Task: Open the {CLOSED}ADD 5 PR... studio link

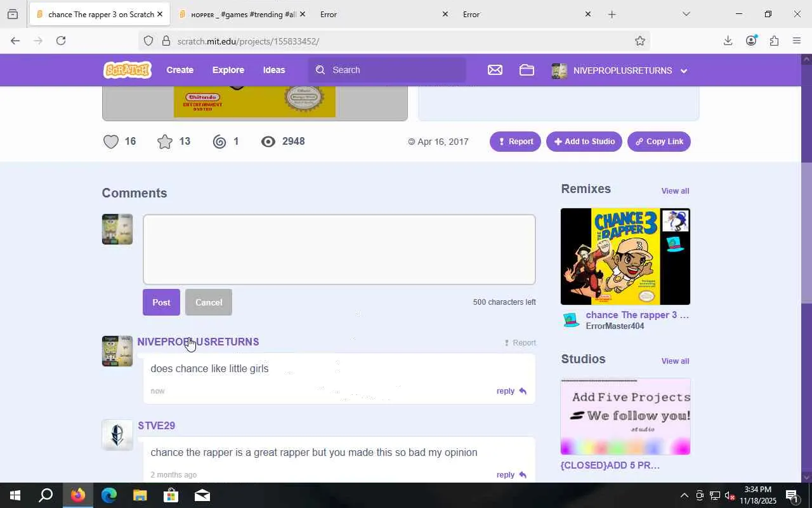Action: [610, 465]
